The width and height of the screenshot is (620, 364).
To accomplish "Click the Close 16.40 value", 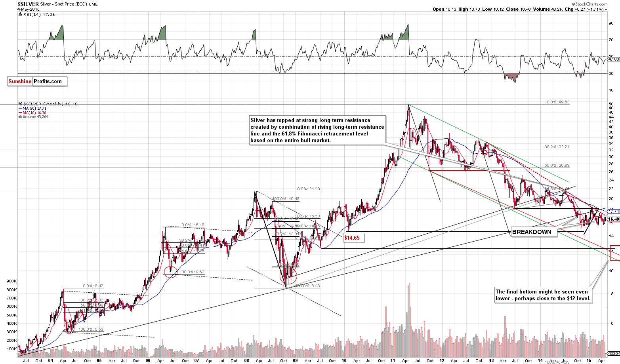I will [518, 9].
